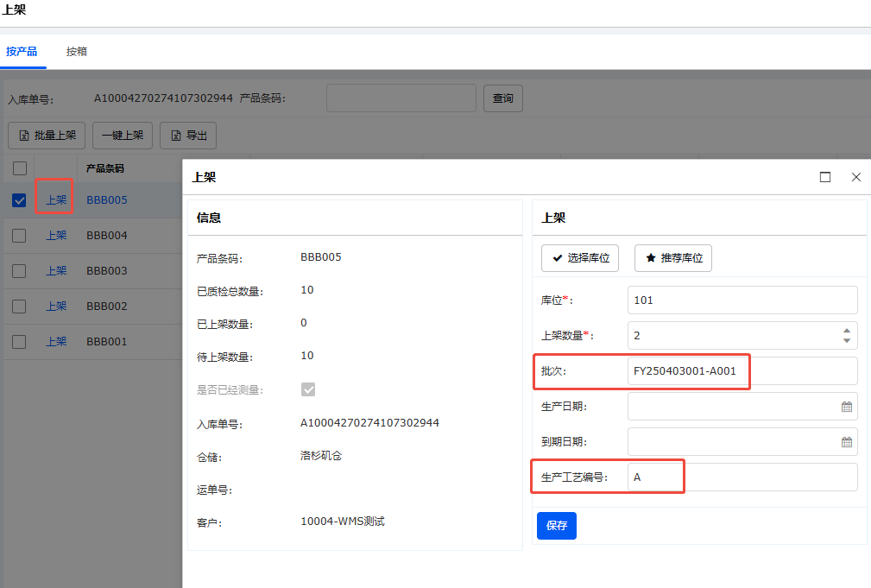Click the 推荐库位 star button
The height and width of the screenshot is (588, 871).
(x=673, y=258)
